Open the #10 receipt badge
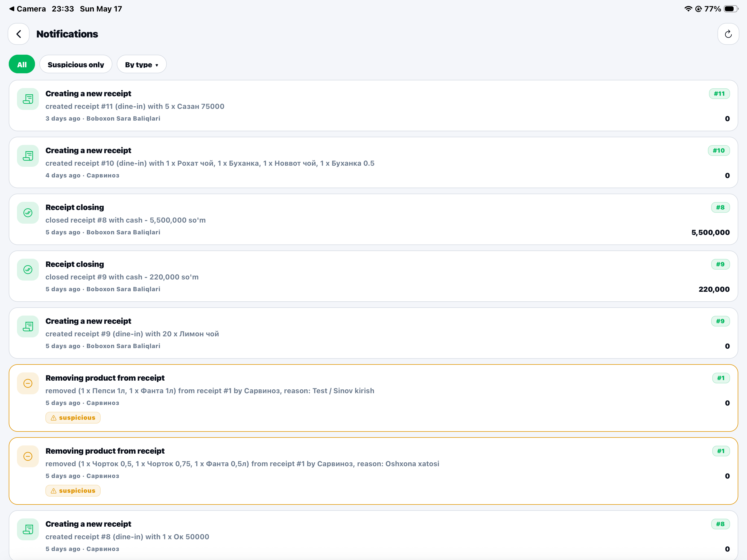Viewport: 747px width, 560px height. coord(719,150)
